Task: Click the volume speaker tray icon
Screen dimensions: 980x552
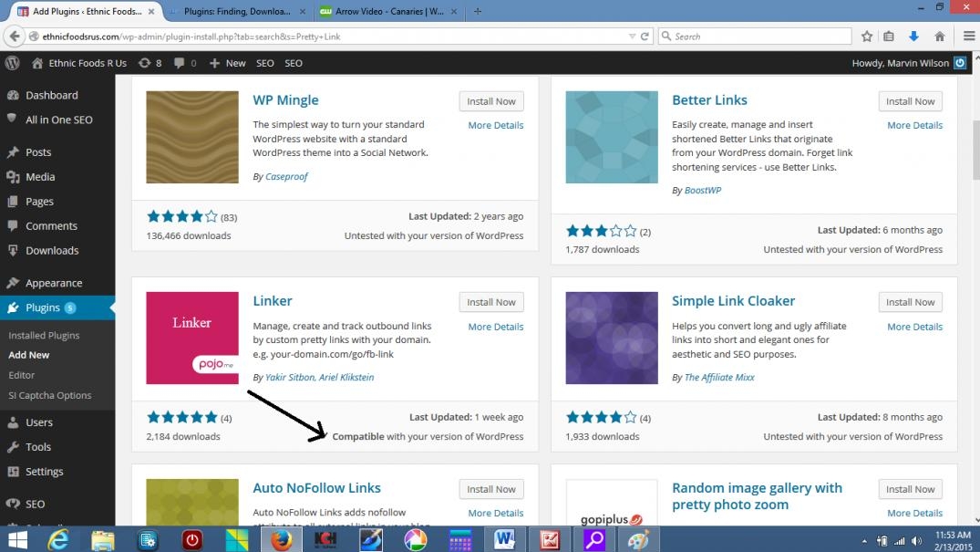Action: pos(917,541)
